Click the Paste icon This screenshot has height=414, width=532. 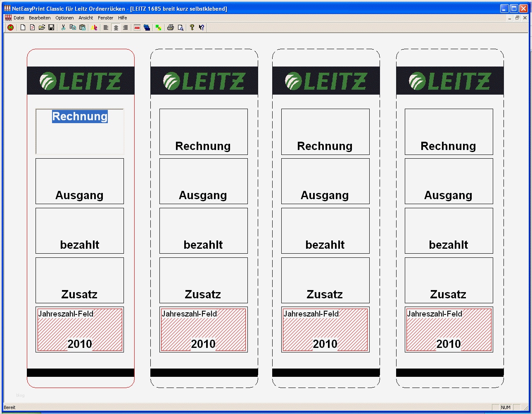click(x=82, y=27)
